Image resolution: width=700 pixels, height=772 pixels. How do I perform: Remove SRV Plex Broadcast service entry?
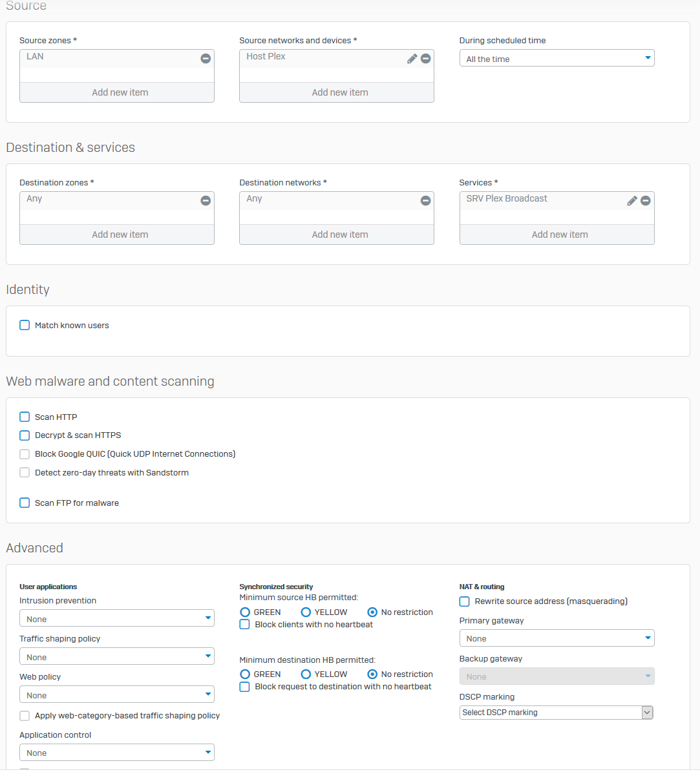[645, 200]
